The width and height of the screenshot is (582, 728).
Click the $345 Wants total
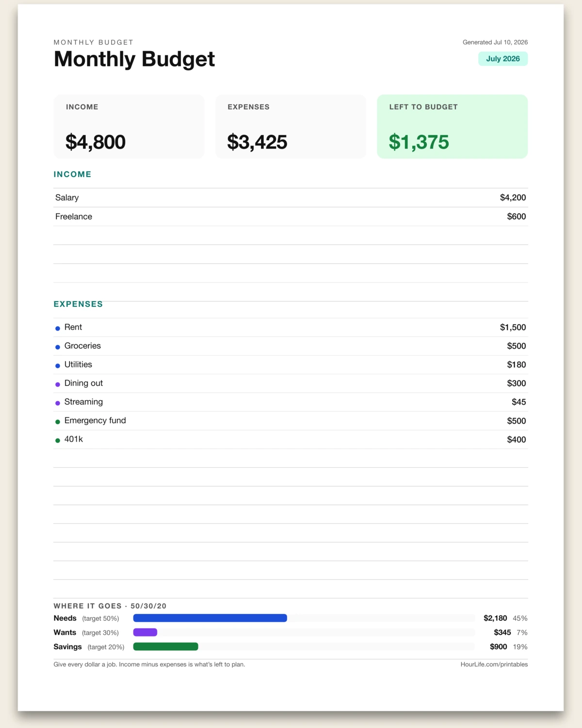click(502, 632)
